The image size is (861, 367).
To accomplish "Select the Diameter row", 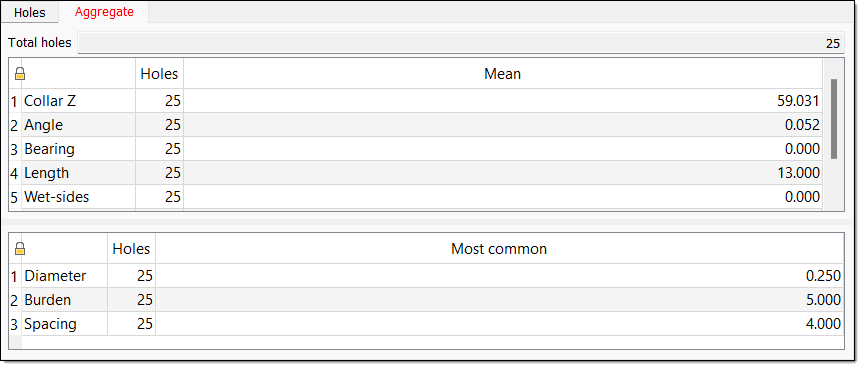I will pyautogui.click(x=426, y=276).
